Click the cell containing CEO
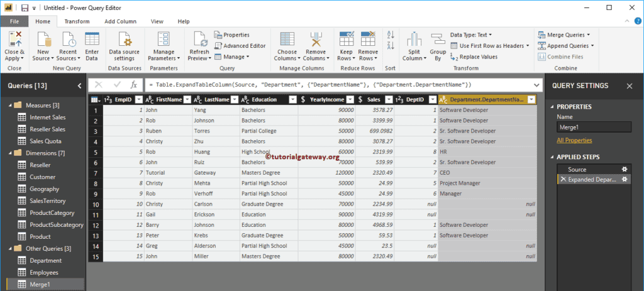Viewport: 644px width, 291px height. tap(487, 172)
